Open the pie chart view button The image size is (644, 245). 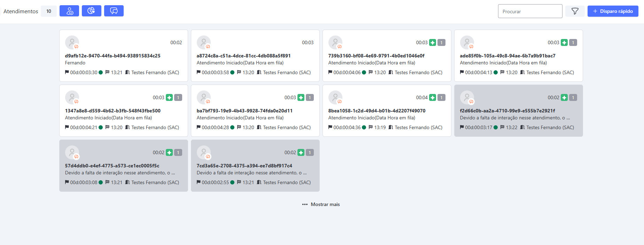[91, 11]
